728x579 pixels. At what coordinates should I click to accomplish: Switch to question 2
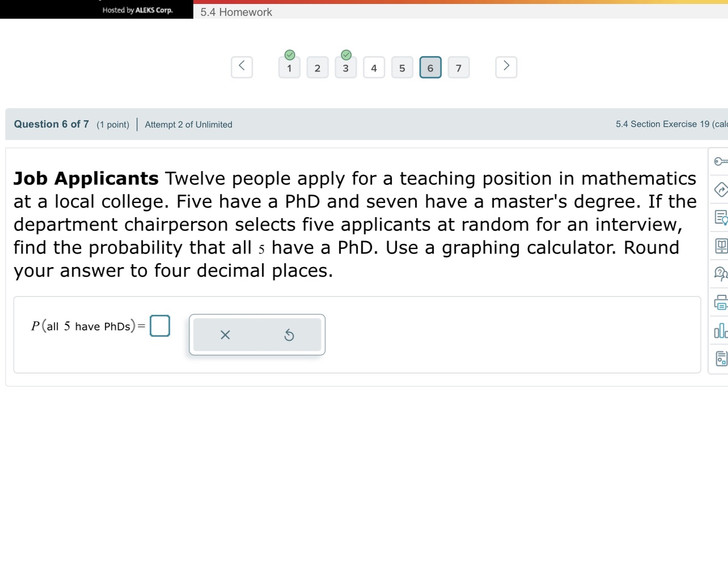point(318,67)
